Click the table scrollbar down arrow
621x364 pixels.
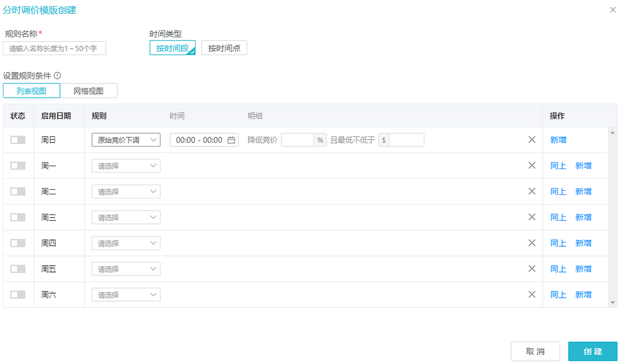pyautogui.click(x=613, y=302)
